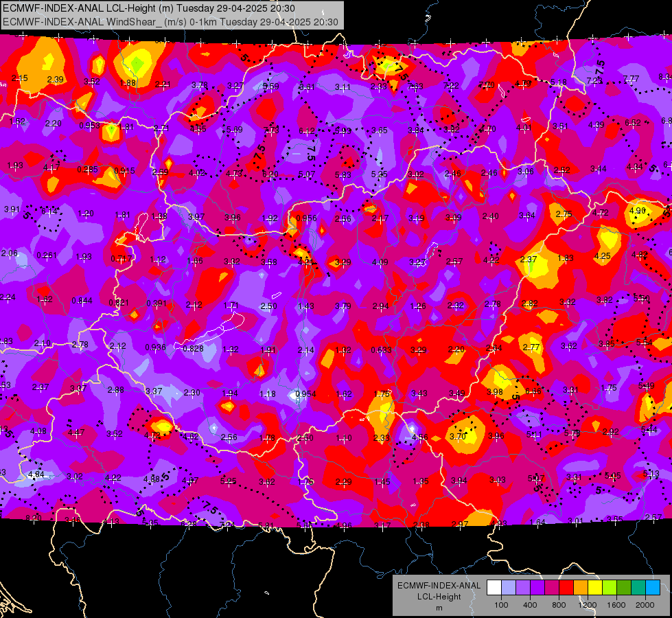Screen dimensions: 672x618
Task: Click the legend tick label 800
Action: point(559,605)
